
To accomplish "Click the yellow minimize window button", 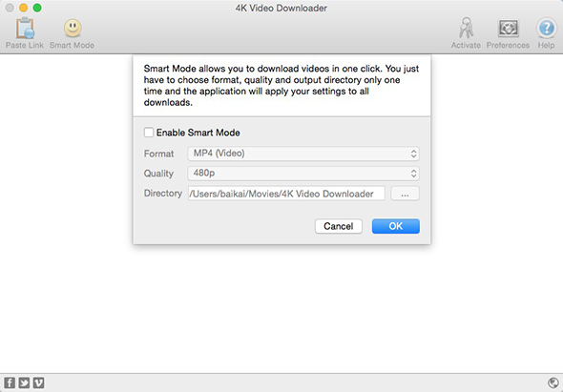I will [x=23, y=8].
